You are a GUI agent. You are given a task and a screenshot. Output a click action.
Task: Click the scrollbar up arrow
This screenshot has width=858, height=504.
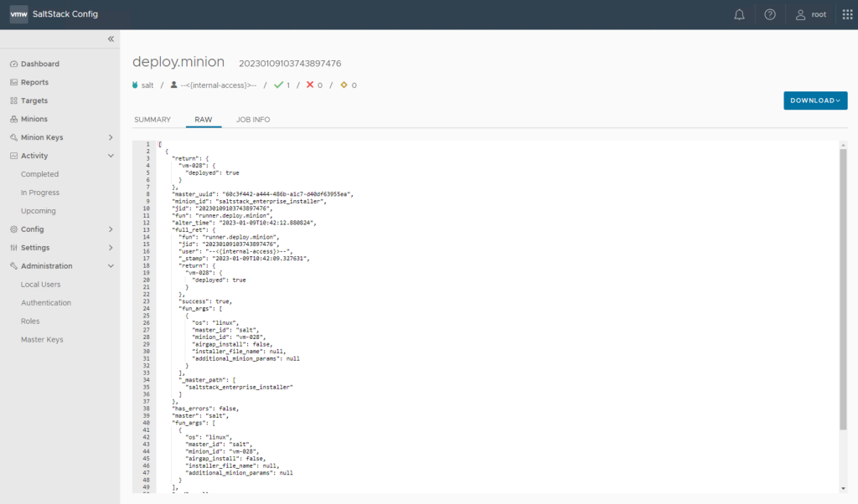[843, 145]
